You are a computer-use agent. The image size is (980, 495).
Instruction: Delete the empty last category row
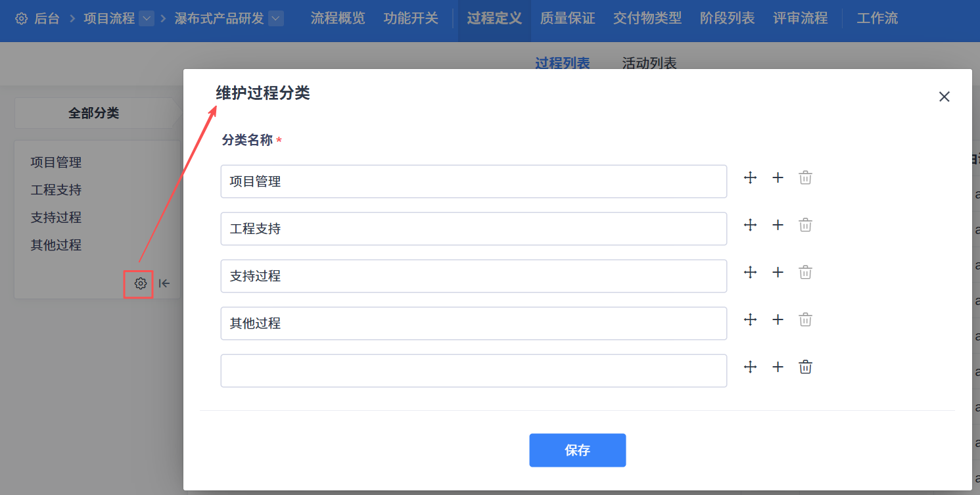click(805, 367)
